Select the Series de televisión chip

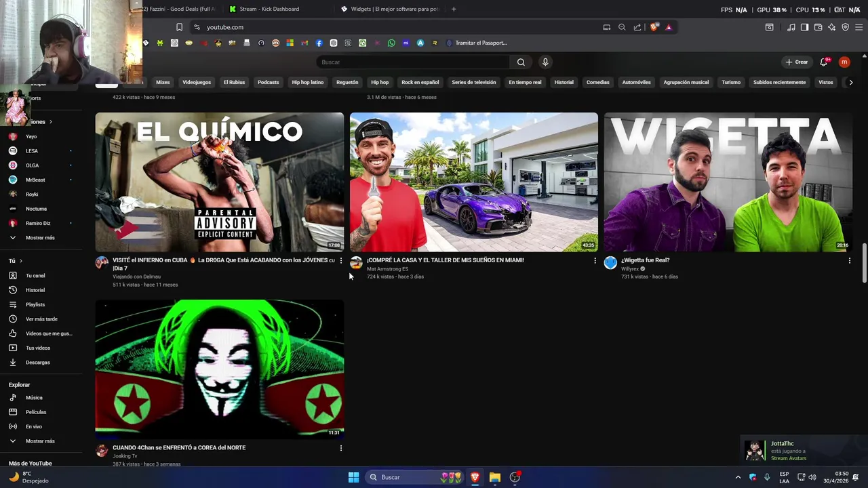point(474,82)
